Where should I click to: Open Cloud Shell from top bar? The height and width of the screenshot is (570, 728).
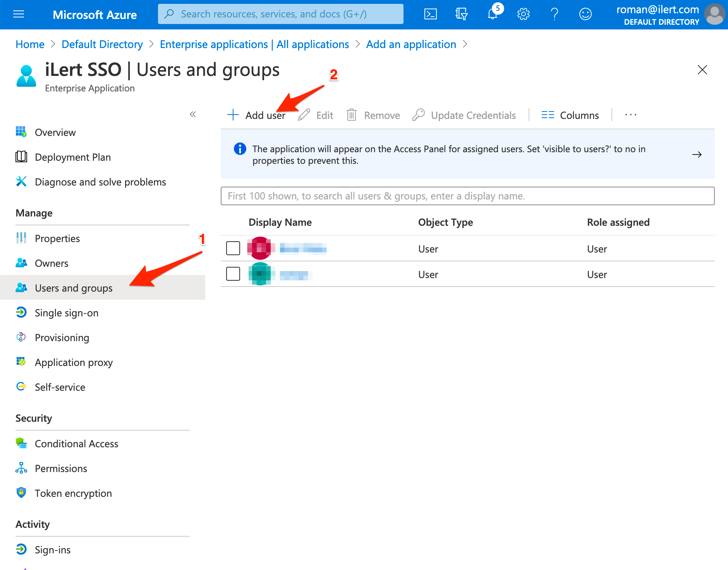(x=430, y=14)
